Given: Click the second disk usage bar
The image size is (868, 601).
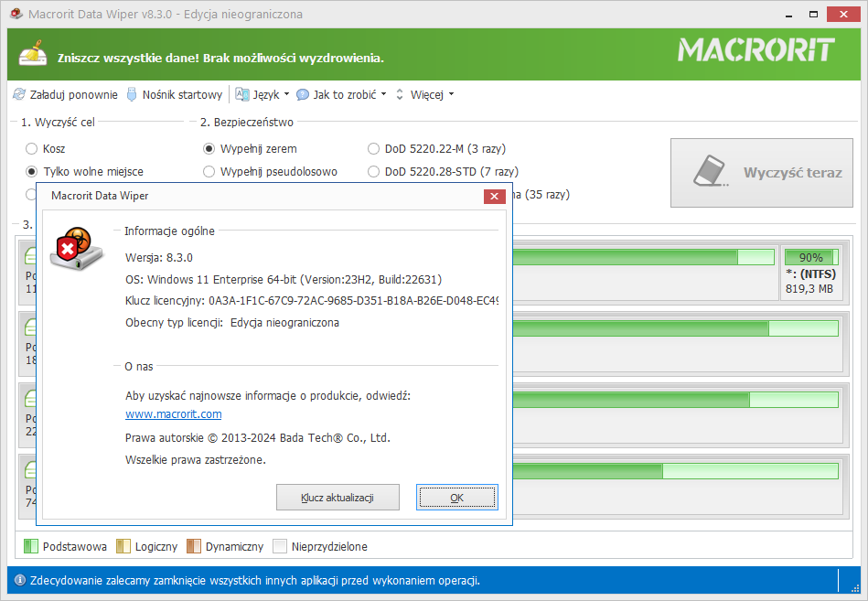Looking at the screenshot, I should 675,328.
